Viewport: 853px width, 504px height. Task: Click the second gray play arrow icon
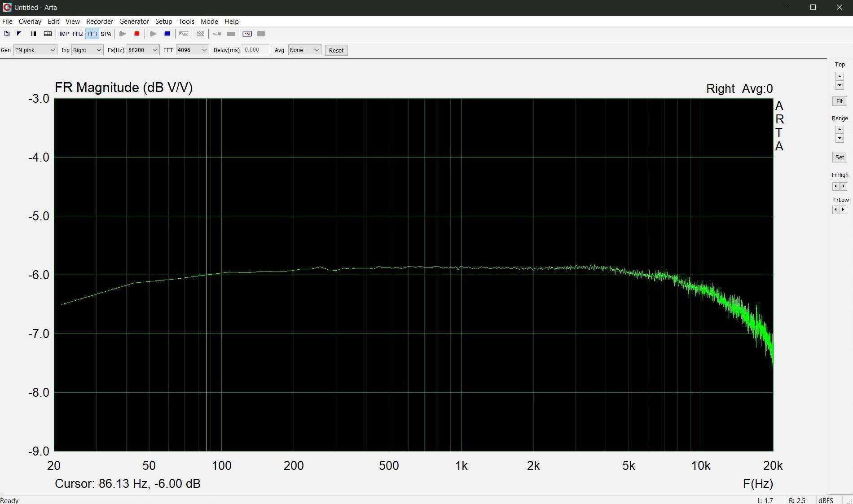(x=153, y=34)
